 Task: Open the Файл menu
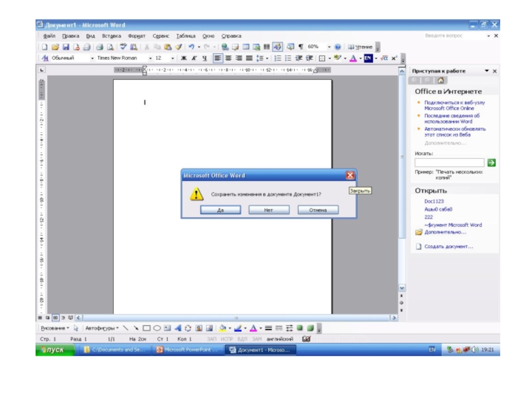point(49,36)
